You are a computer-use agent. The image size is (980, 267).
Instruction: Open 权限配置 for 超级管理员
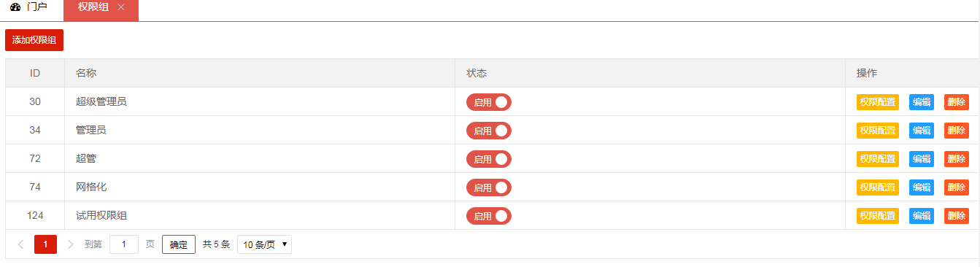[878, 102]
